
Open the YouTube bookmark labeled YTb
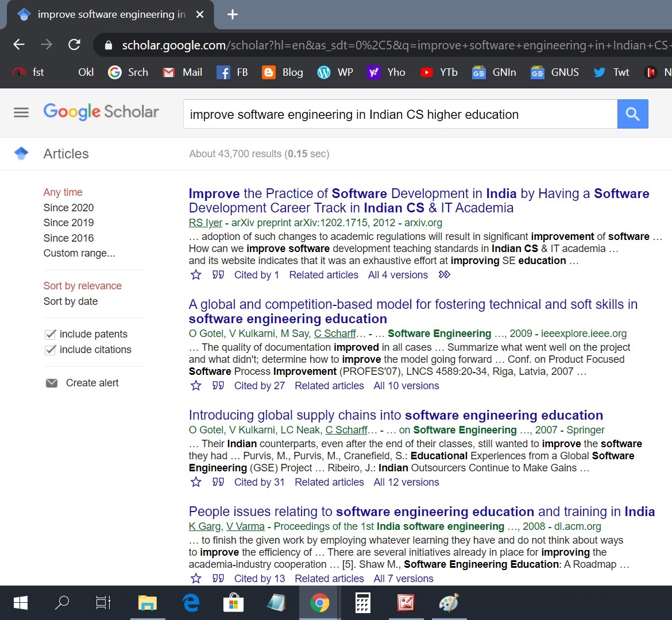click(439, 72)
